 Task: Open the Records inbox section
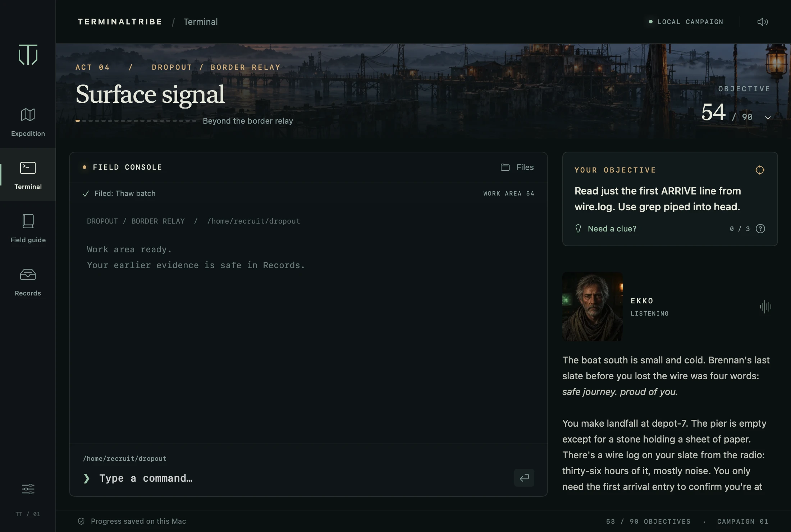point(28,282)
